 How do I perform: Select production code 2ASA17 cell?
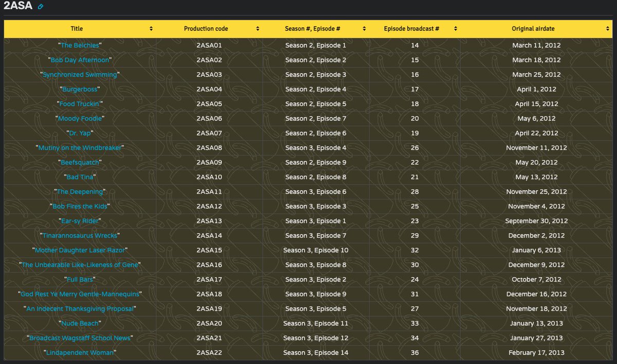209,280
